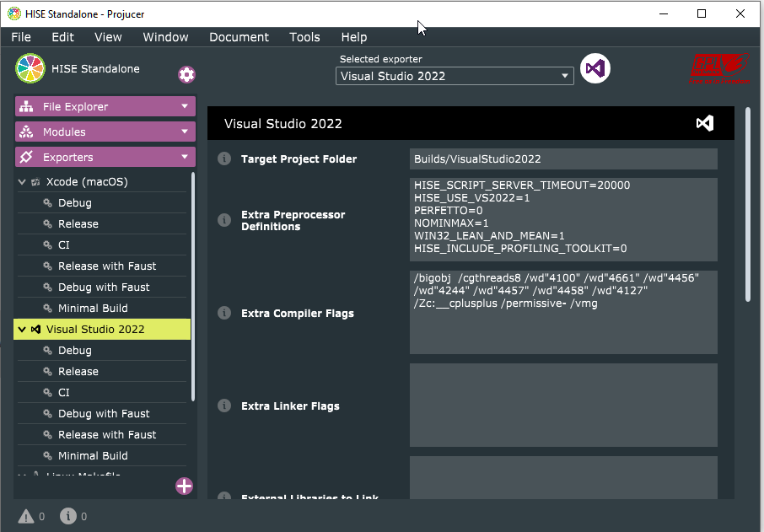Open the Help menu
This screenshot has height=532, width=764.
click(x=354, y=37)
